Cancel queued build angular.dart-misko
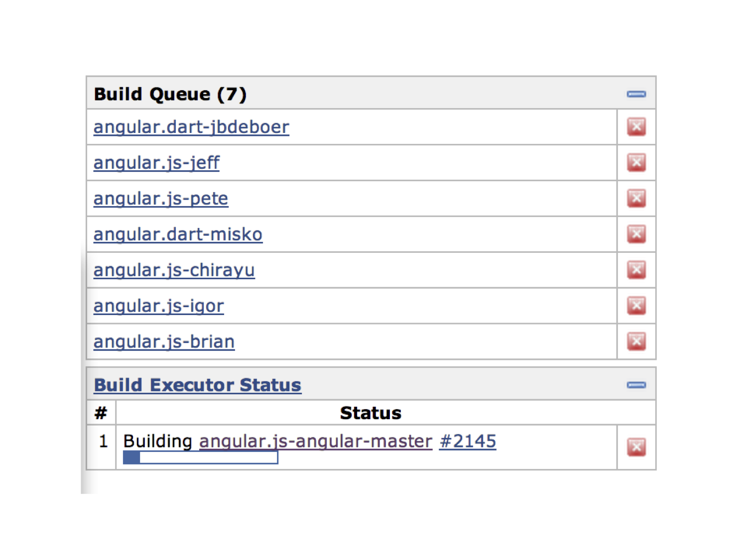Screen dimensions: 747x560 tap(636, 234)
